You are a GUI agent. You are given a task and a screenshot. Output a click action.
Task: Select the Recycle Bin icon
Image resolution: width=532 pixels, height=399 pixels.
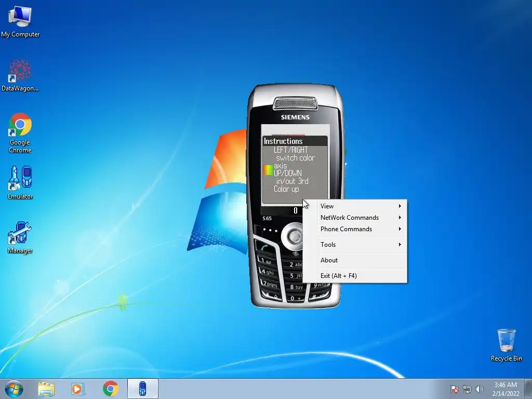tap(506, 345)
